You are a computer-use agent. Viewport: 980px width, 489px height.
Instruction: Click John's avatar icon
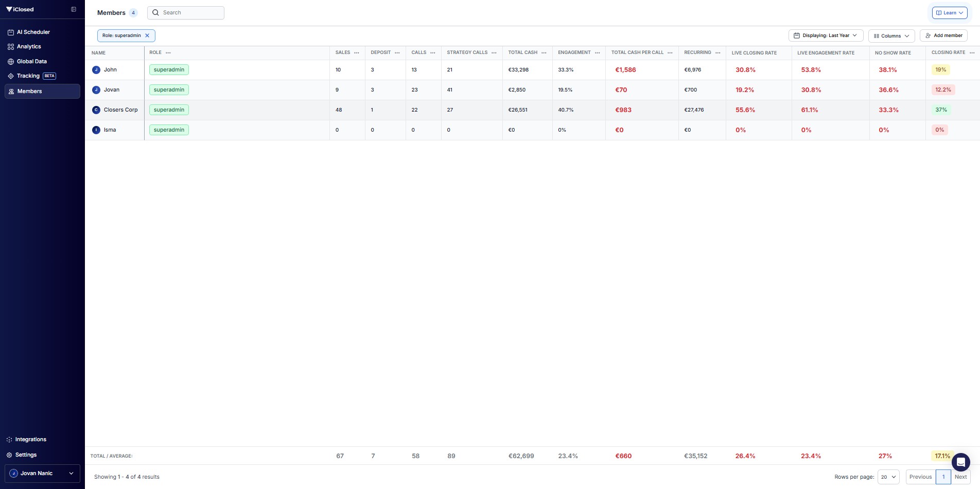pyautogui.click(x=96, y=70)
